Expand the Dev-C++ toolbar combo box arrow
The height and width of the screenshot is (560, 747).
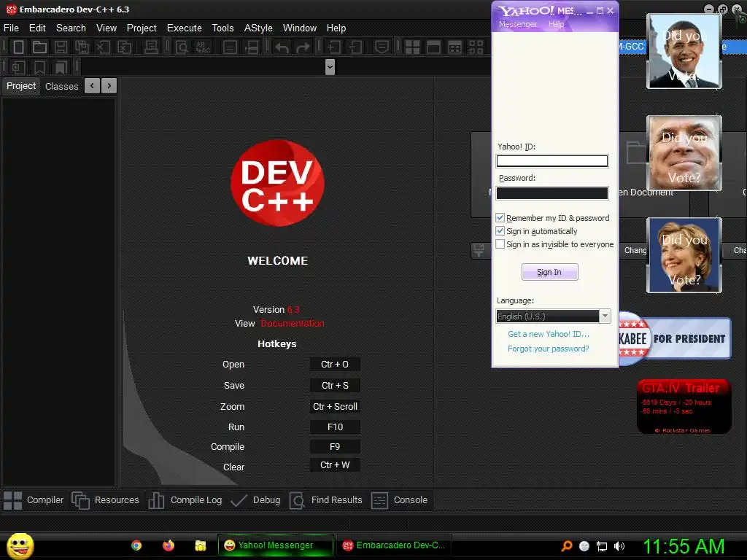pos(330,67)
